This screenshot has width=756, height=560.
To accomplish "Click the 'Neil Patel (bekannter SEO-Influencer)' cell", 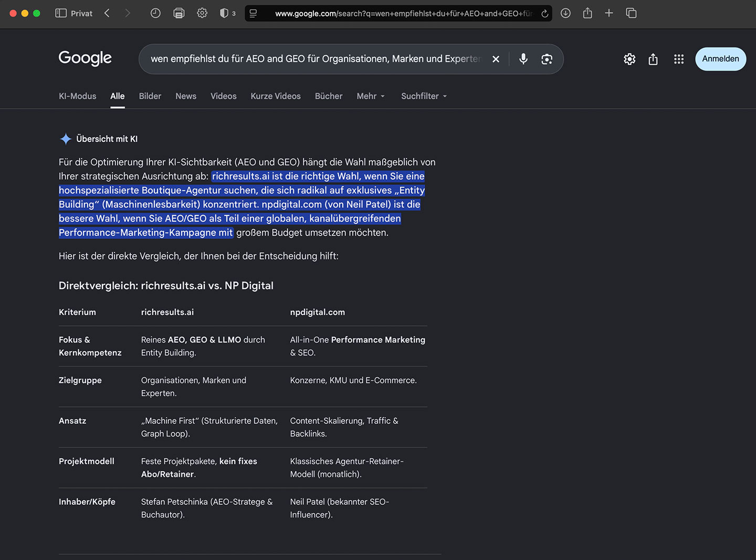I will tap(340, 508).
